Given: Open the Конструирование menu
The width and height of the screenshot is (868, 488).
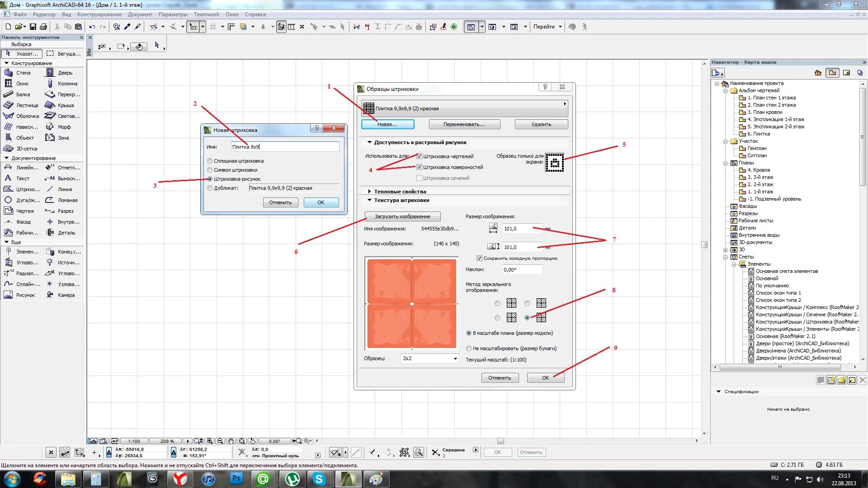Looking at the screenshot, I should click(x=99, y=14).
